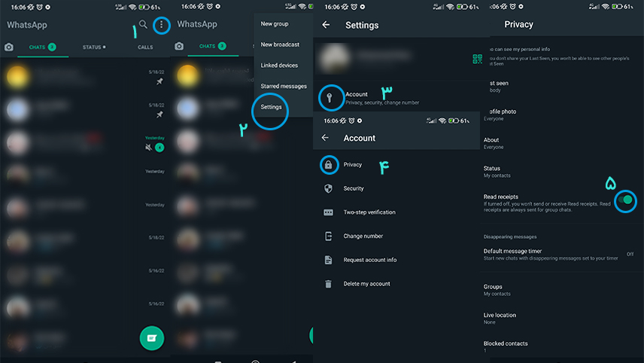This screenshot has height=363, width=644.
Task: Tap the lock icon beside Privacy
Action: click(328, 165)
